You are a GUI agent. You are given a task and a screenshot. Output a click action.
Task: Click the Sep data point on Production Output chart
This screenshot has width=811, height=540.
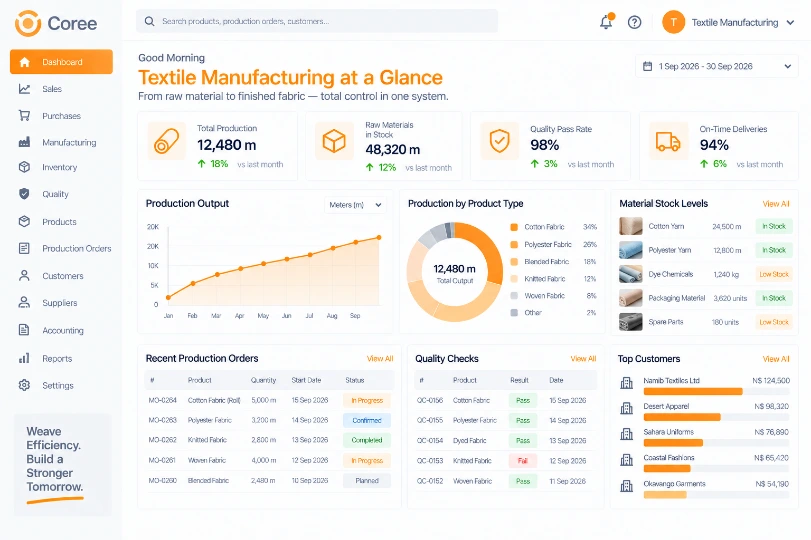(x=355, y=242)
